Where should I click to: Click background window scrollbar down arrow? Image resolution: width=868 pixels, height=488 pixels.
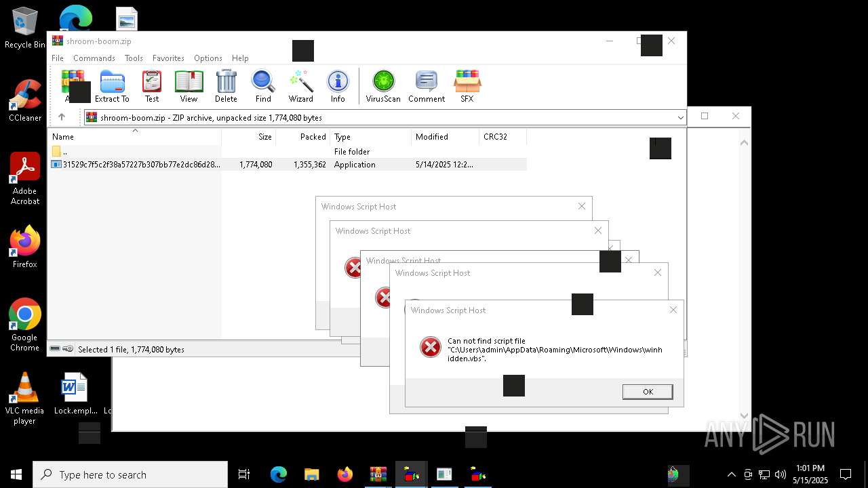coord(744,415)
